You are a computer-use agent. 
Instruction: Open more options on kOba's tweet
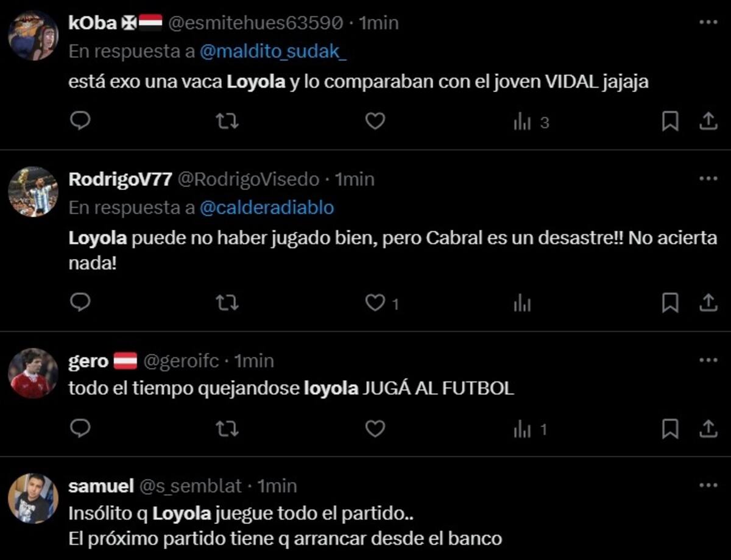point(708,23)
